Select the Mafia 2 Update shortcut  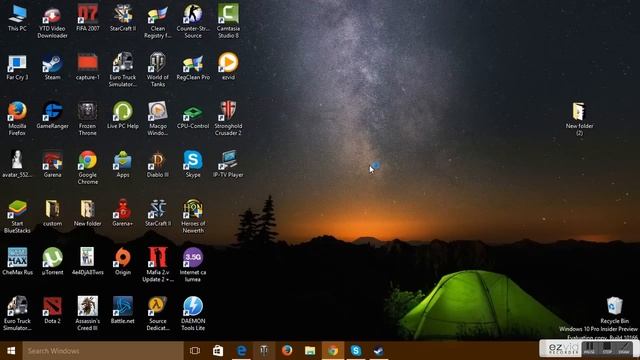pyautogui.click(x=158, y=265)
